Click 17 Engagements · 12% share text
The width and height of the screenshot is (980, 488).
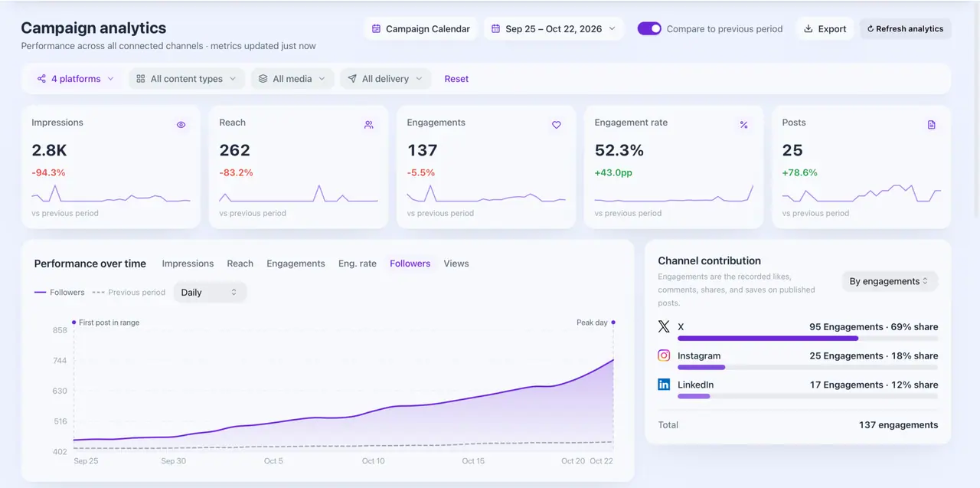874,385
